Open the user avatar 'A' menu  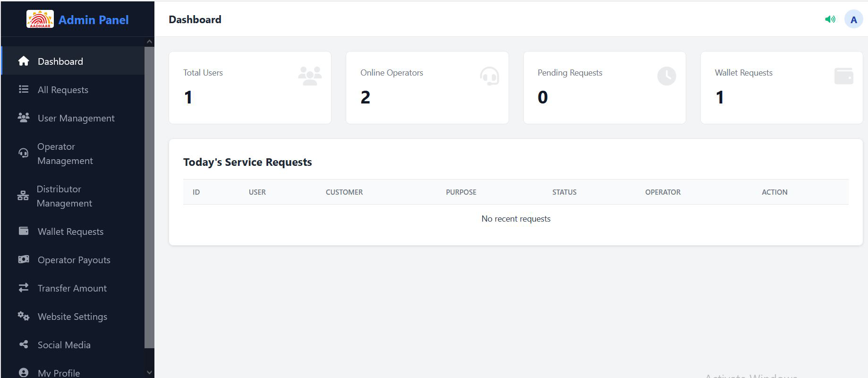pyautogui.click(x=853, y=20)
